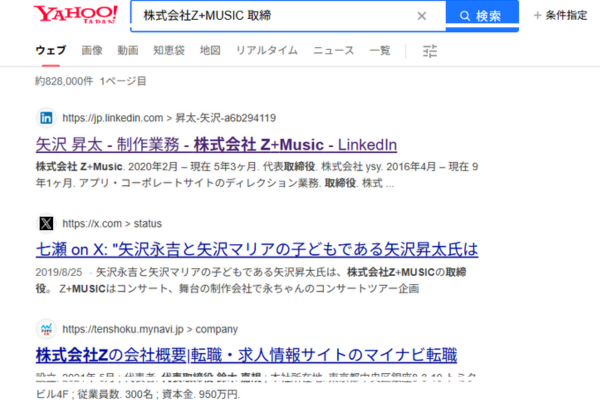Click the Yahoo! JAPAN logo

point(76,14)
